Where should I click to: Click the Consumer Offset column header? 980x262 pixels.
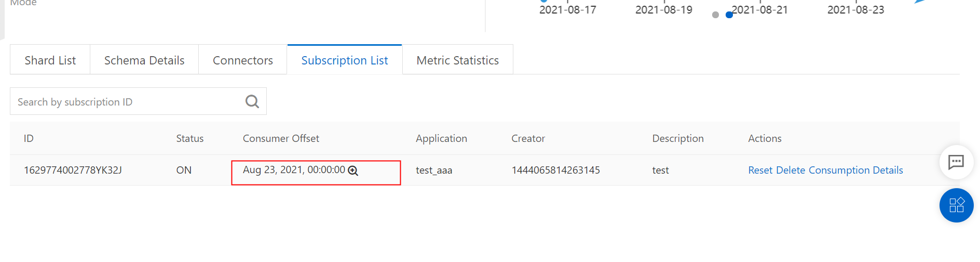[x=281, y=138]
